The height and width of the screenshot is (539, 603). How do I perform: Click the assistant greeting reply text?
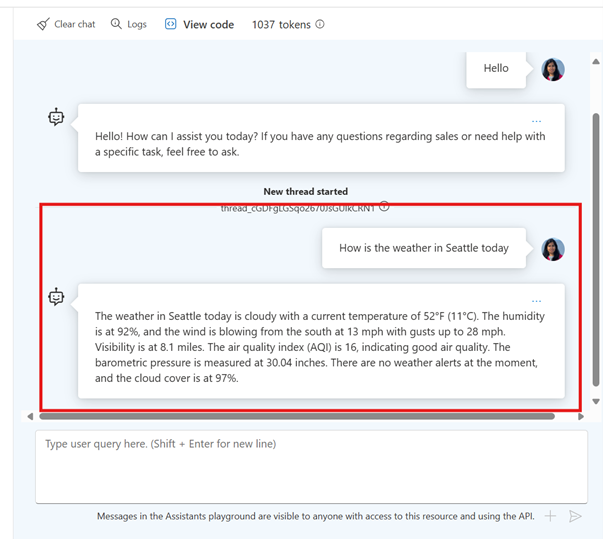click(x=320, y=144)
